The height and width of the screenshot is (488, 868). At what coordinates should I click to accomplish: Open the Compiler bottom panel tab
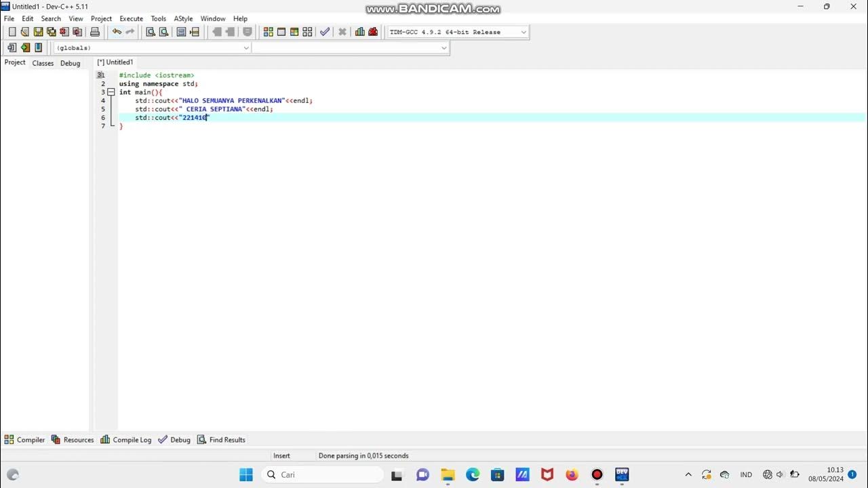(x=24, y=440)
